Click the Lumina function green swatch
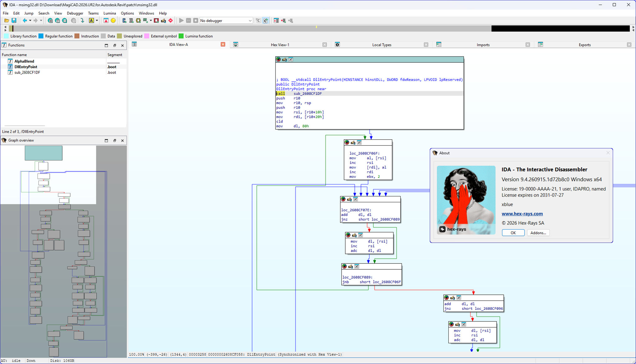This screenshot has width=636, height=364. 181,36
